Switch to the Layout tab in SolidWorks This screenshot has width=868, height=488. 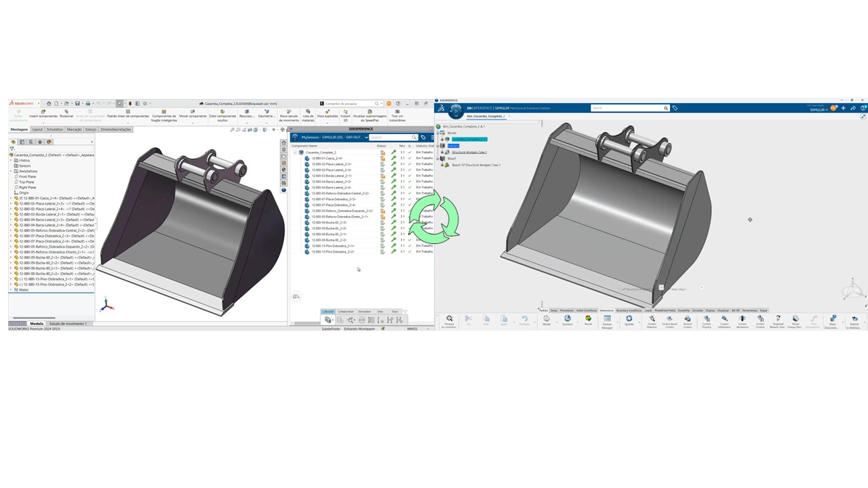coord(37,129)
